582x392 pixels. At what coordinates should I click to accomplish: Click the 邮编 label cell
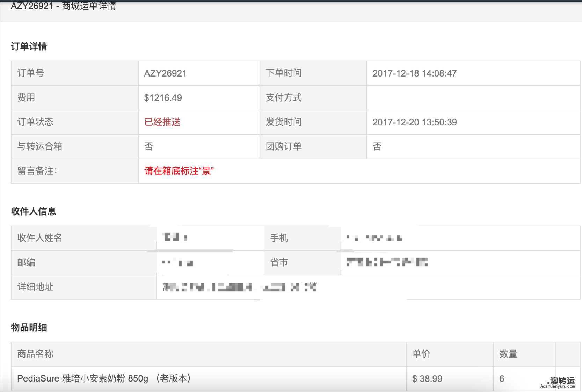coord(84,263)
